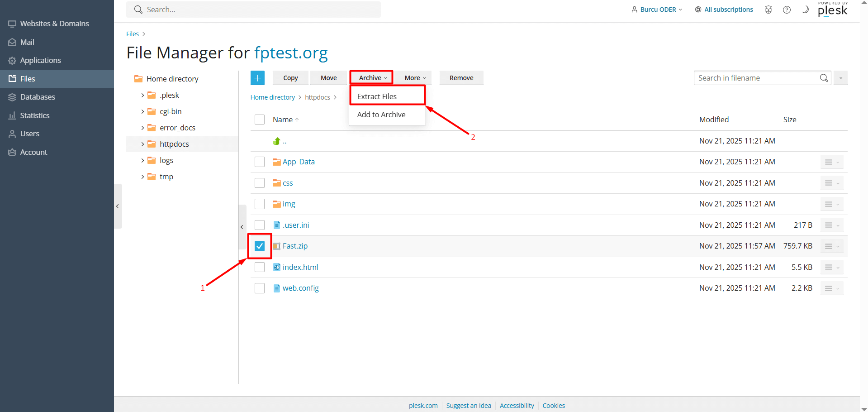Toggle dark mode with the moon icon

point(805,9)
